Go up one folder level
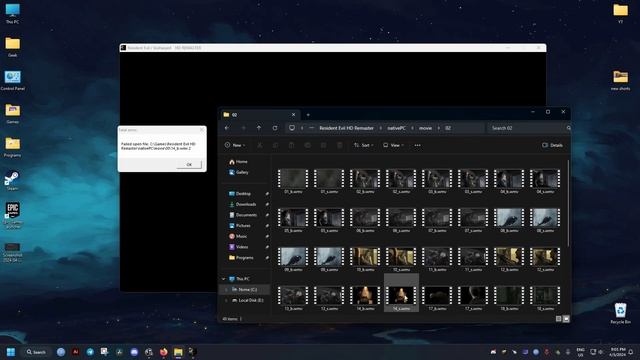Image resolution: width=640 pixels, height=360 pixels. (259, 128)
